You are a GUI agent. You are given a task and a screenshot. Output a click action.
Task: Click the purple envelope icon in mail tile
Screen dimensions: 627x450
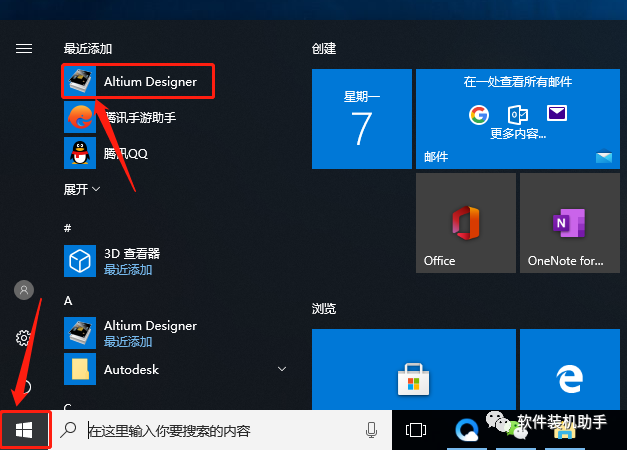click(x=557, y=113)
